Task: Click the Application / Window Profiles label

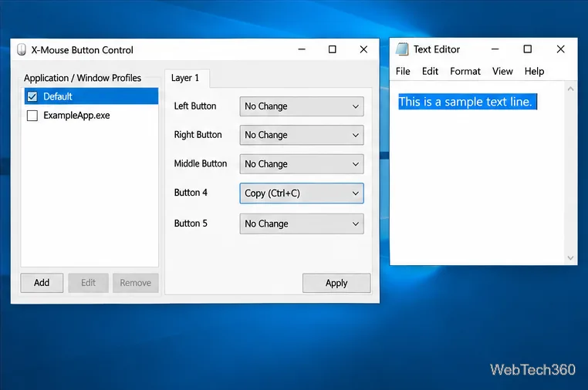Action: pos(83,78)
